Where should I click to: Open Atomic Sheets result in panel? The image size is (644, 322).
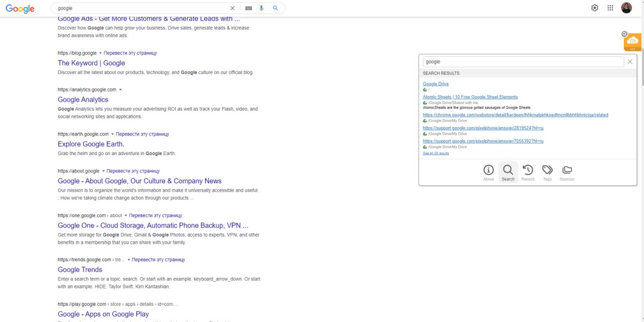470,97
